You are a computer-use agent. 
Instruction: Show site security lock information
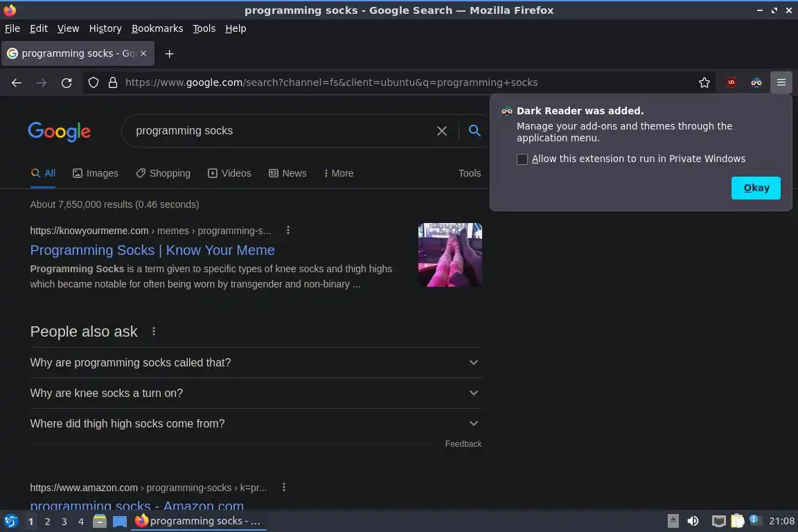113,82
